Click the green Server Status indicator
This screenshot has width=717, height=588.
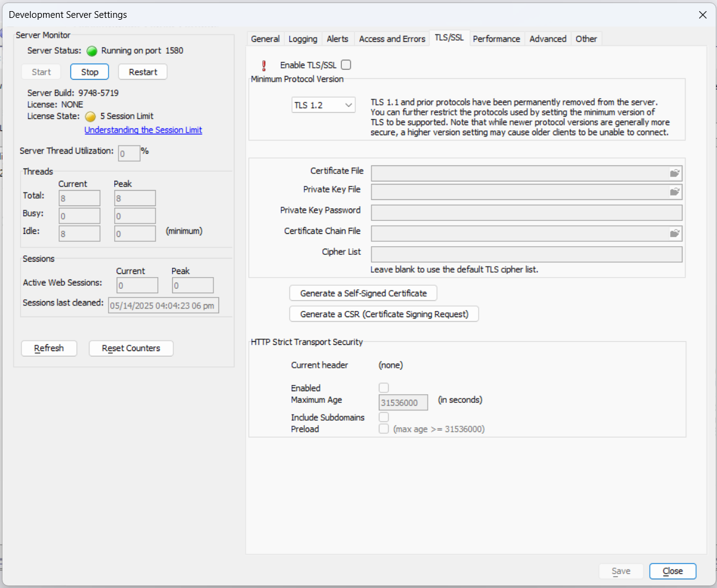pos(92,51)
